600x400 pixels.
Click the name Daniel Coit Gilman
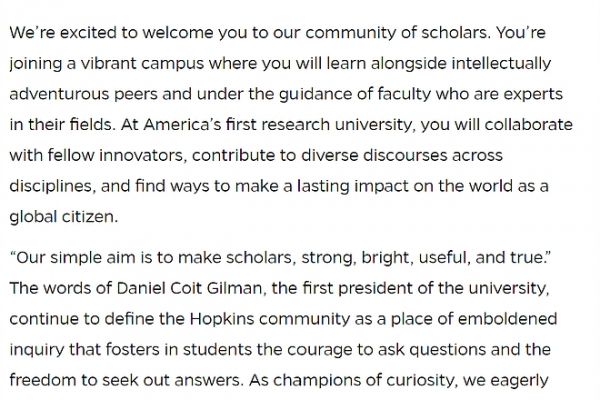pyautogui.click(x=189, y=288)
